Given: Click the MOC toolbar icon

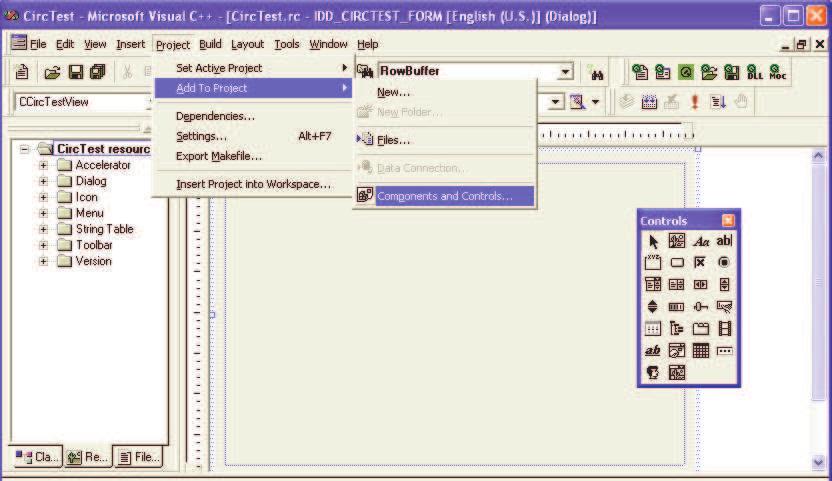Looking at the screenshot, I should pos(777,72).
